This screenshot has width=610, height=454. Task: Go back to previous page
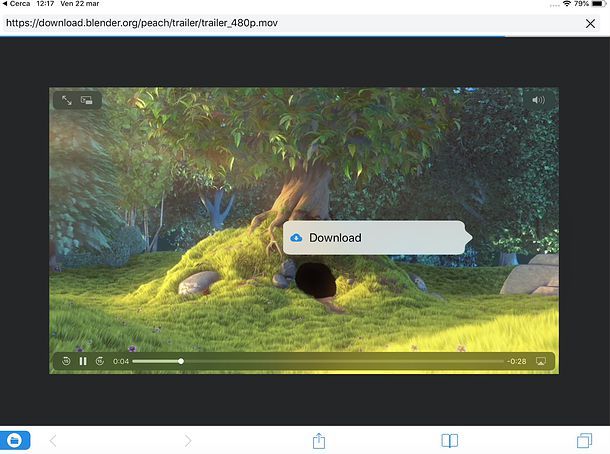(x=53, y=441)
